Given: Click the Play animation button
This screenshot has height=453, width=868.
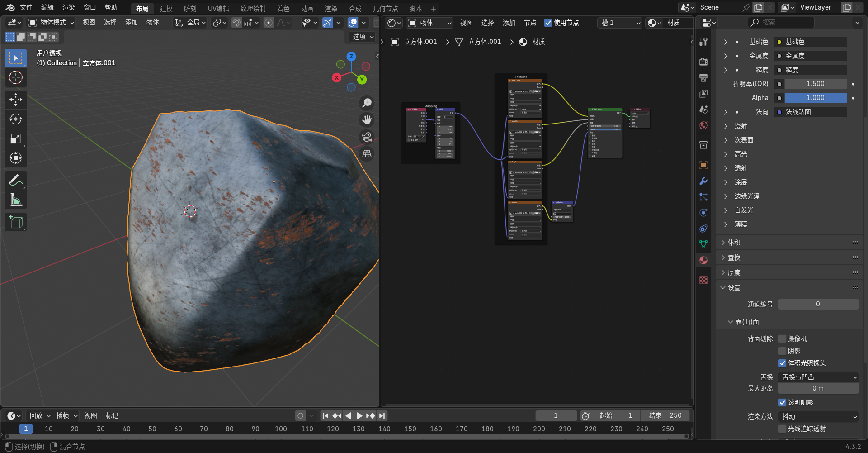Looking at the screenshot, I should [359, 415].
